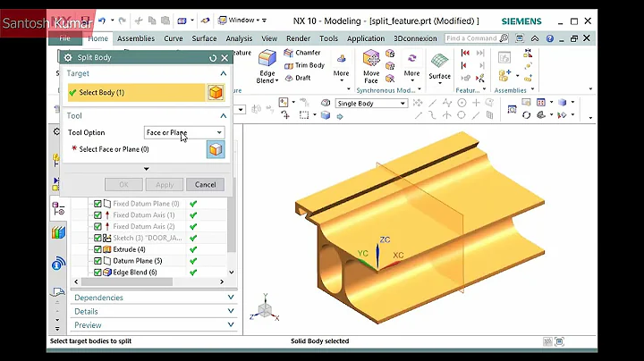This screenshot has height=361, width=644.
Task: Click the Select Face or Plane cube icon
Action: [x=216, y=149]
